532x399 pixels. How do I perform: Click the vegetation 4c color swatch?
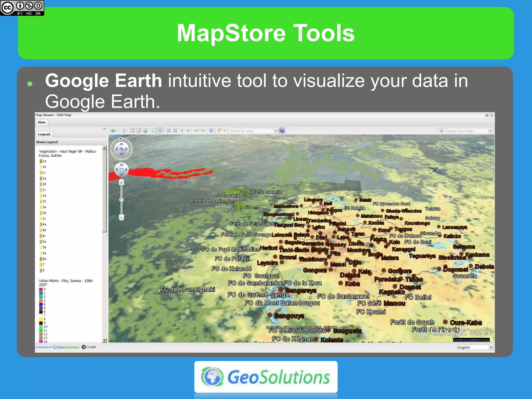pyautogui.click(x=41, y=236)
